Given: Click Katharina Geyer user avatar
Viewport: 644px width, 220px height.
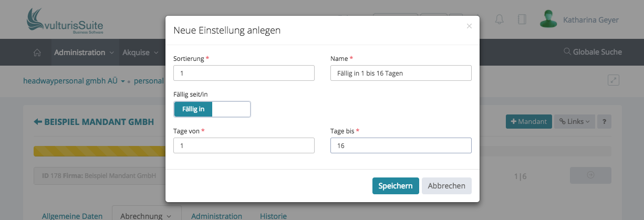Looking at the screenshot, I should (x=548, y=19).
